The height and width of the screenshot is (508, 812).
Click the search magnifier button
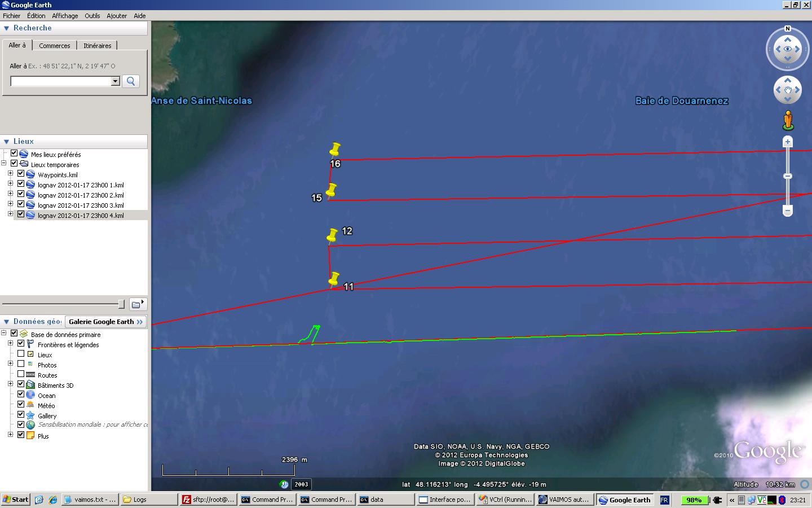(x=131, y=81)
